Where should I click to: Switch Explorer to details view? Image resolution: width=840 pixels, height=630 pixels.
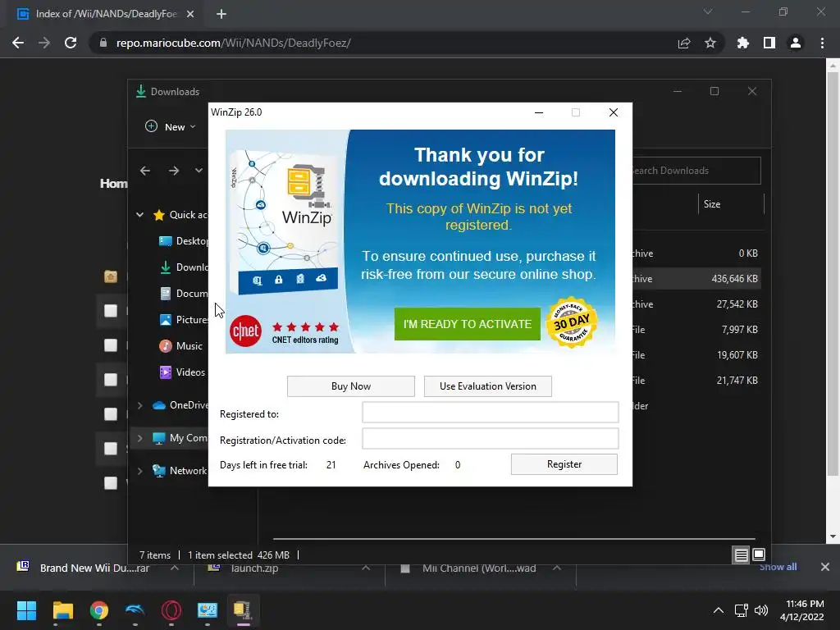741,555
